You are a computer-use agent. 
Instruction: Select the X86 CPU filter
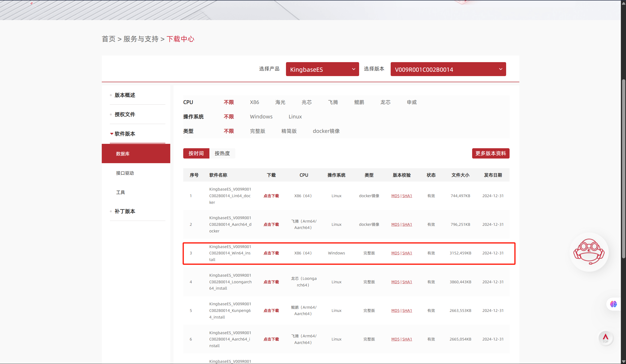tap(254, 102)
